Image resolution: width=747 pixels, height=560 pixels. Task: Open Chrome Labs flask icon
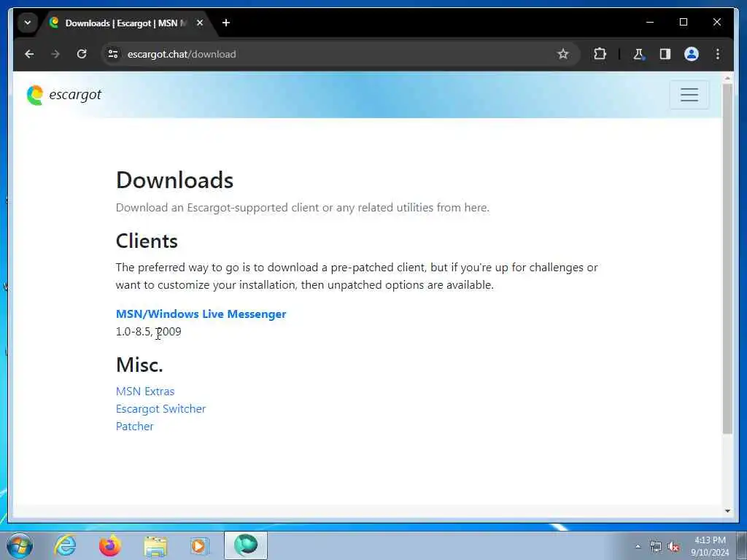tap(638, 54)
